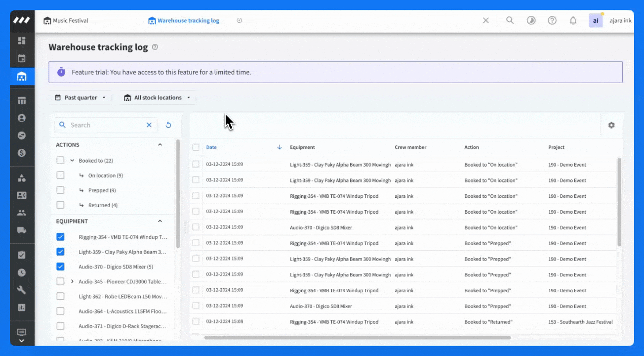Click the first row's Audio-370 Digico SD8 Mixer cell
The width and height of the screenshot is (644, 356).
(321, 227)
